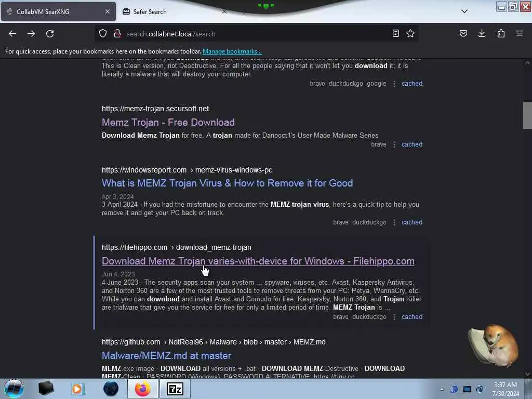Click the https://github.com URL text
The image size is (532, 399).
click(131, 342)
